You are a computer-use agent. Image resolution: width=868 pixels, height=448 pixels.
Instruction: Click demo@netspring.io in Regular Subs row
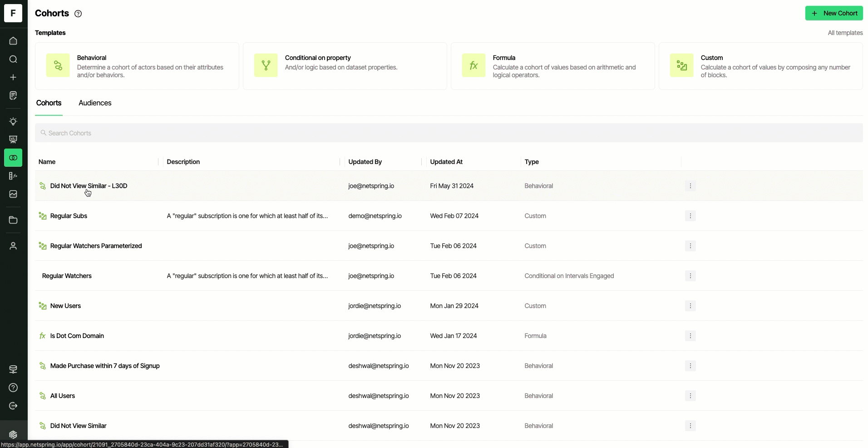click(x=375, y=216)
